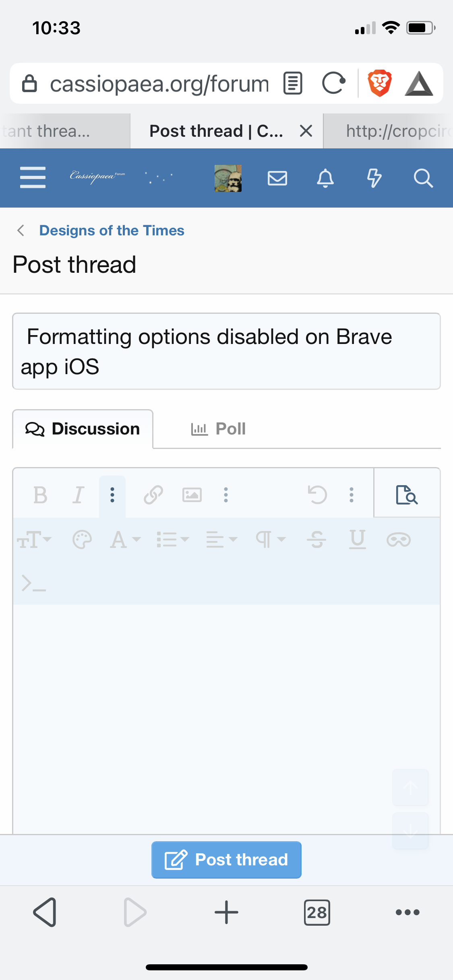
Task: Submit with the Post thread button
Action: tap(226, 860)
